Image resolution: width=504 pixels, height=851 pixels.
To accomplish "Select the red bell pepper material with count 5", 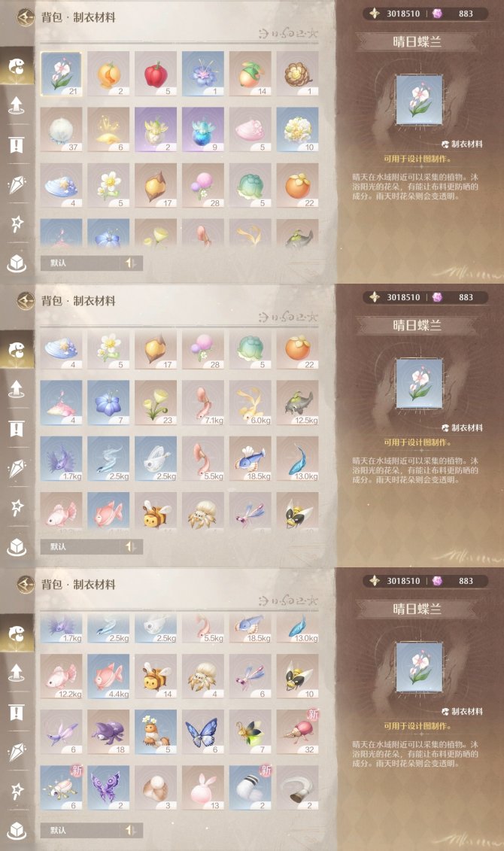I will click(x=156, y=74).
